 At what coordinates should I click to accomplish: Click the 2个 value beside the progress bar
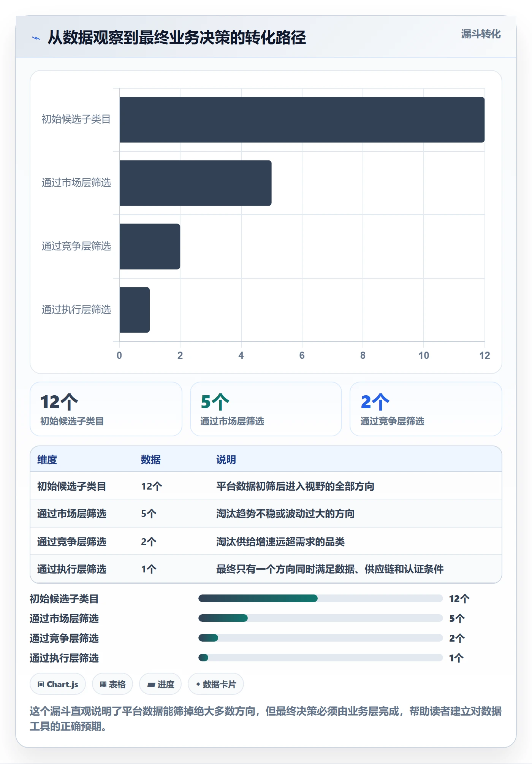point(457,638)
